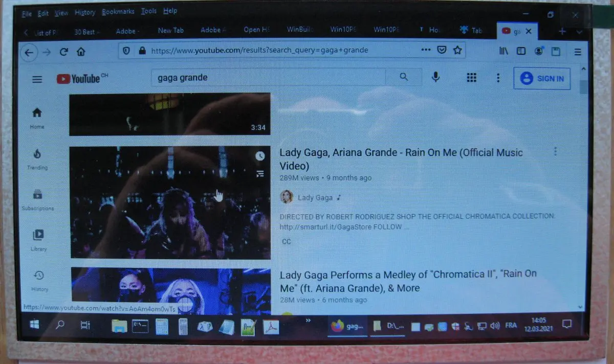Open the Edit menu
Viewport: 614px width, 364px height.
click(x=43, y=13)
